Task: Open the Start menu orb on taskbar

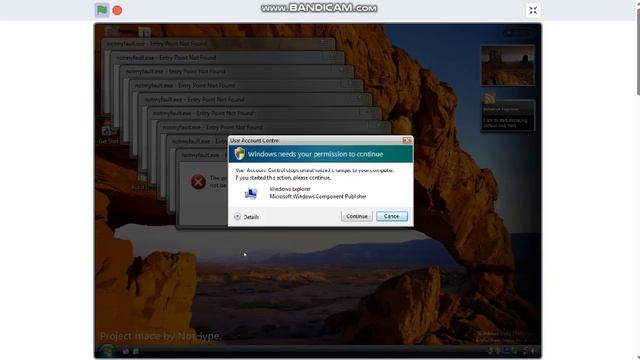Action: tap(107, 351)
